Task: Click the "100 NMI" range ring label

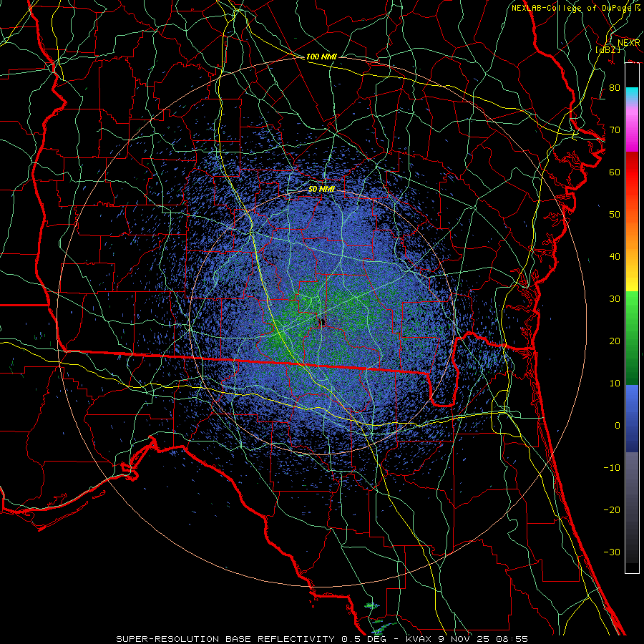Action: (x=321, y=57)
